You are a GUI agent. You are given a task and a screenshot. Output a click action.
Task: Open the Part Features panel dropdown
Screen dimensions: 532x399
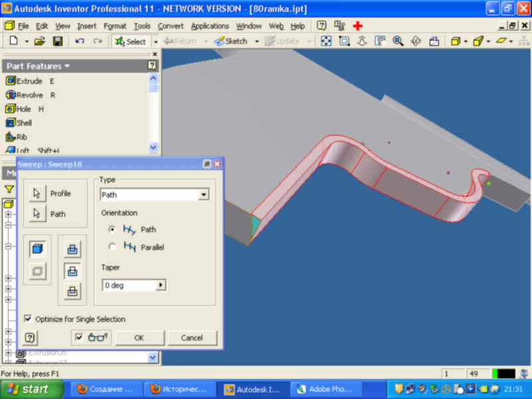pyautogui.click(x=66, y=66)
